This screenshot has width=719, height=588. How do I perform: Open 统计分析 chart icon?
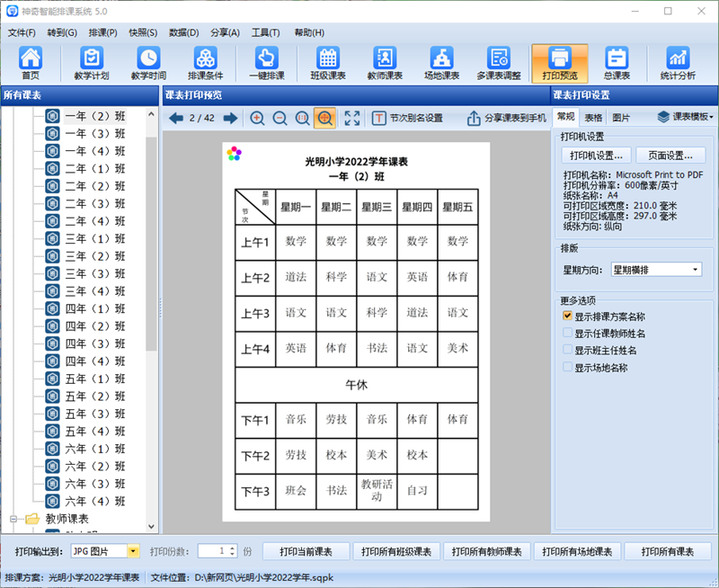click(x=678, y=63)
